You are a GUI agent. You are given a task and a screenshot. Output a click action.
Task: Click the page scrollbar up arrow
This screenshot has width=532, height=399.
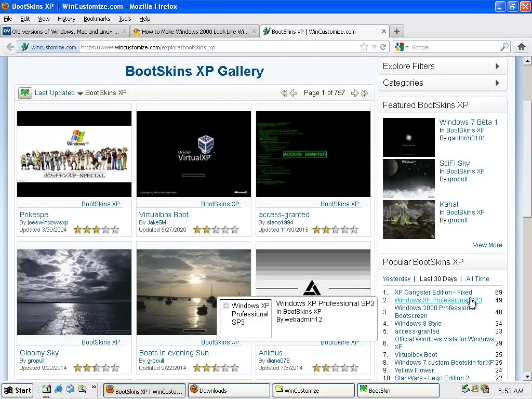coord(527,61)
